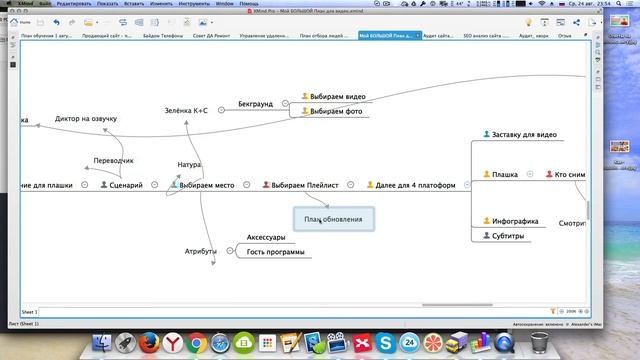Switch to the Продающий сайт tab
The height and width of the screenshot is (360, 640).
click(107, 36)
